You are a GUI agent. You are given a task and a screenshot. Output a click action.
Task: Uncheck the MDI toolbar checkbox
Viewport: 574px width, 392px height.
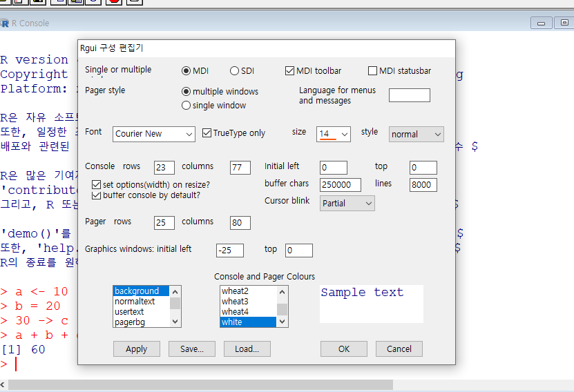289,71
